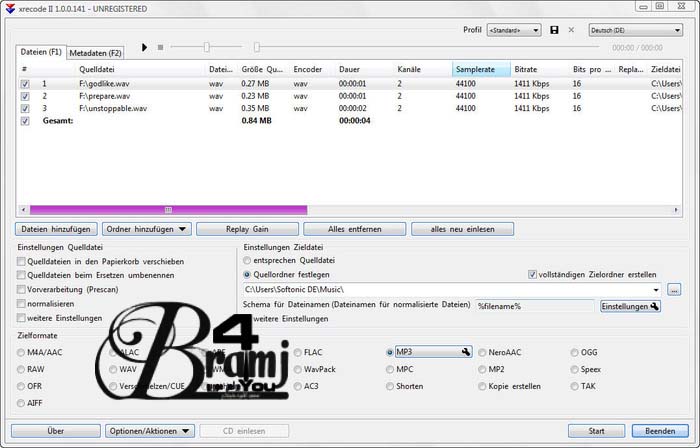
Task: Click the save profile floppy disk icon
Action: tap(555, 30)
